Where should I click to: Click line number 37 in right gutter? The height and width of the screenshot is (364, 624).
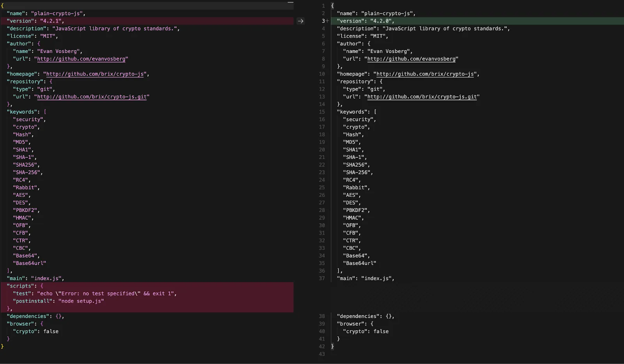pos(322,278)
